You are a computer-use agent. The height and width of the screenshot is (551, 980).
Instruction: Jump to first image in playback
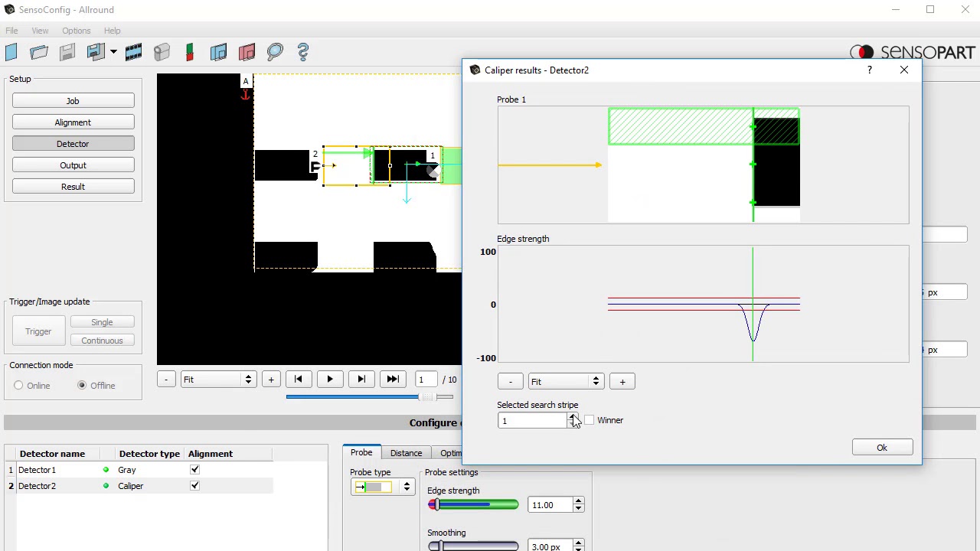coord(299,380)
